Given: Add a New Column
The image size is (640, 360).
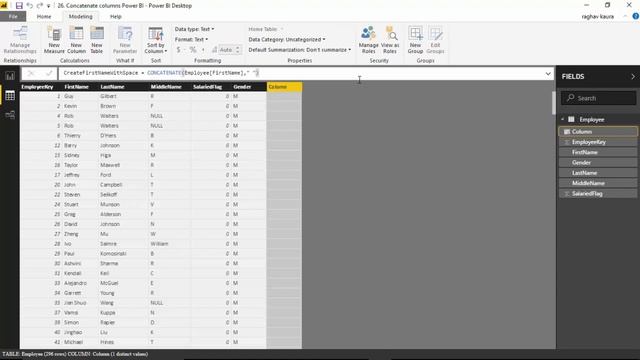Looking at the screenshot, I should coord(76,40).
